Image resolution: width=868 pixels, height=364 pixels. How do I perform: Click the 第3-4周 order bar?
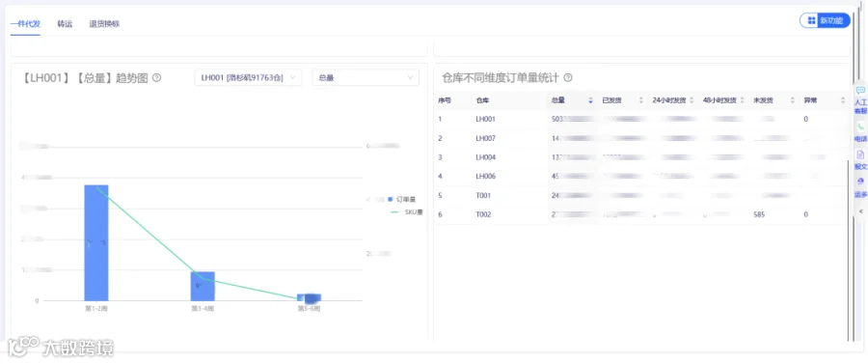[203, 287]
